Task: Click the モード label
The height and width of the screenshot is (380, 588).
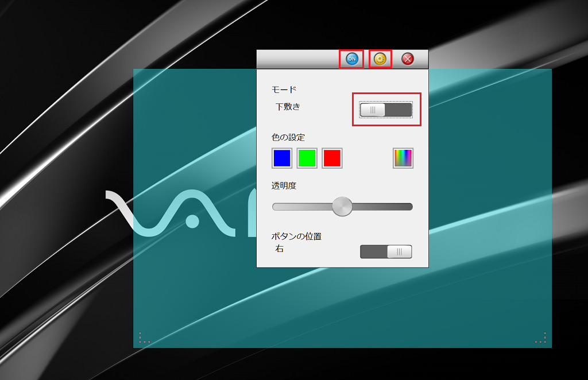Action: (284, 90)
